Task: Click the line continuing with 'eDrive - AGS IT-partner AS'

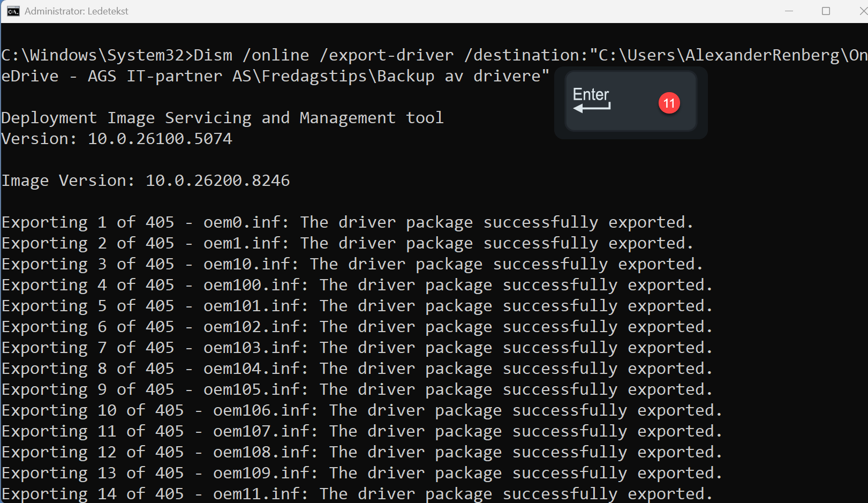Action: (x=275, y=76)
